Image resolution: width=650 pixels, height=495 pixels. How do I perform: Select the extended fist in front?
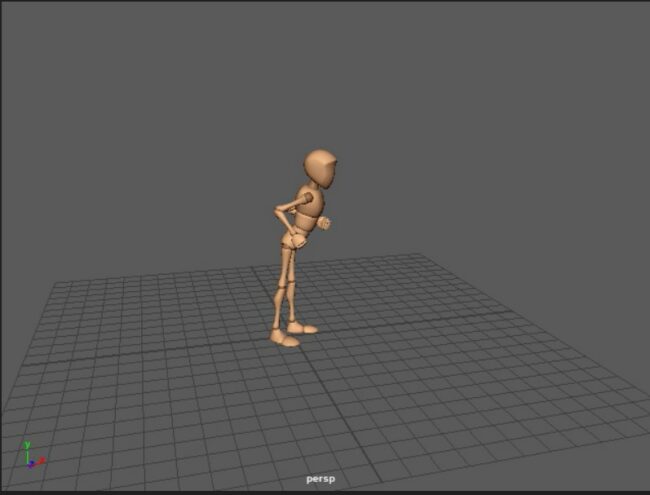pos(324,224)
